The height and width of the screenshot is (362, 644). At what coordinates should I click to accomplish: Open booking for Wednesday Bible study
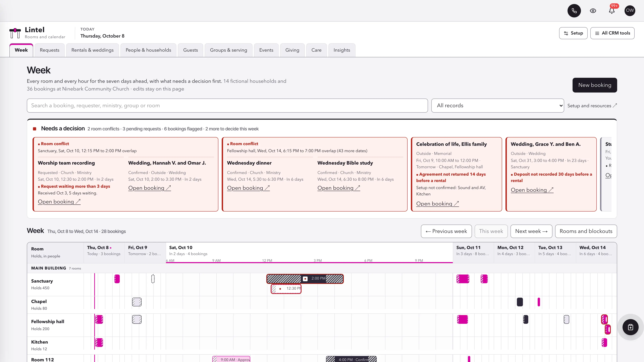point(339,188)
